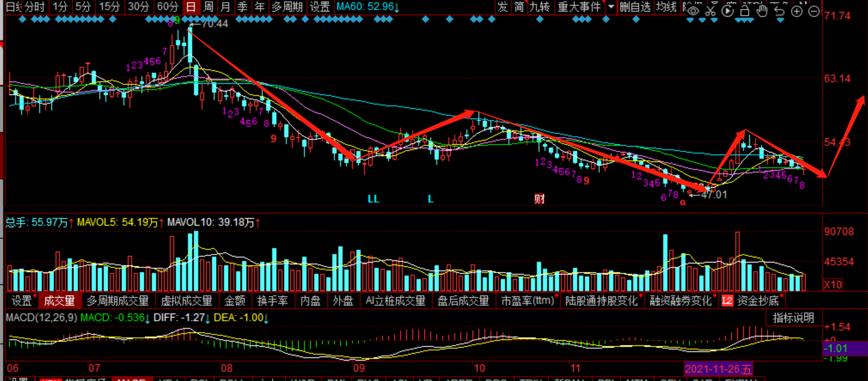Select the 日 daily period tab

coord(191,7)
